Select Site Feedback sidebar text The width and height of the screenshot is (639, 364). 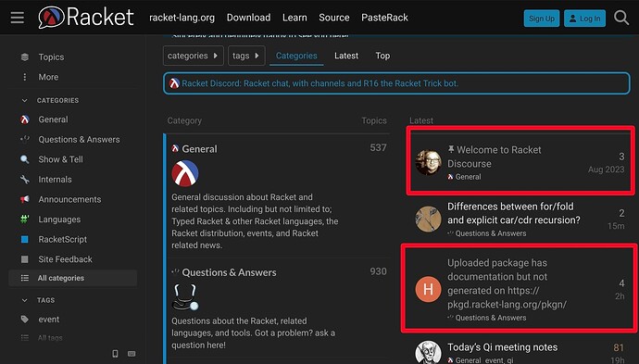click(65, 259)
